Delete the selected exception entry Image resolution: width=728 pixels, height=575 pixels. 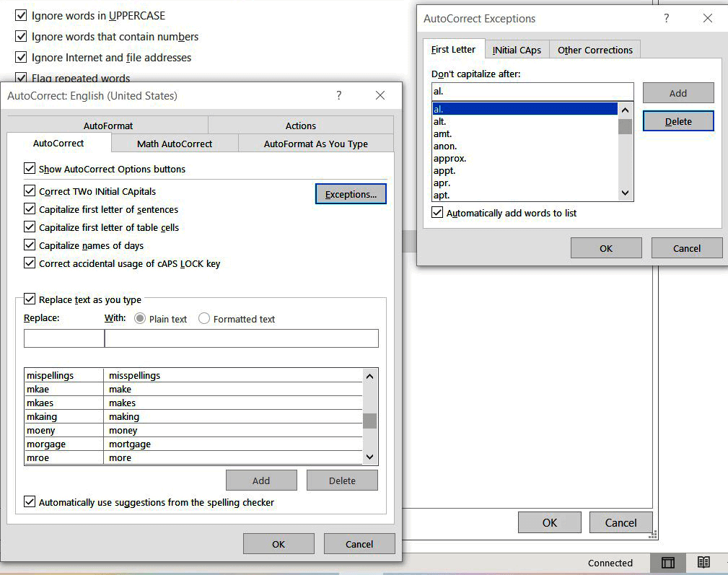677,120
